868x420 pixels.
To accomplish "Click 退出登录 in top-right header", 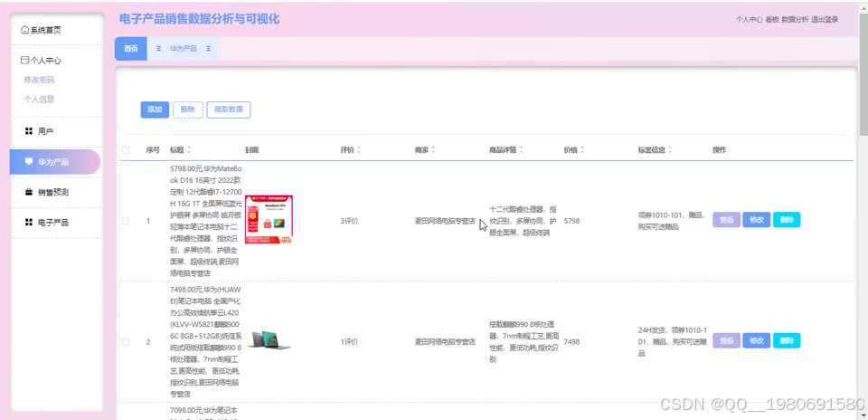I will pos(825,19).
